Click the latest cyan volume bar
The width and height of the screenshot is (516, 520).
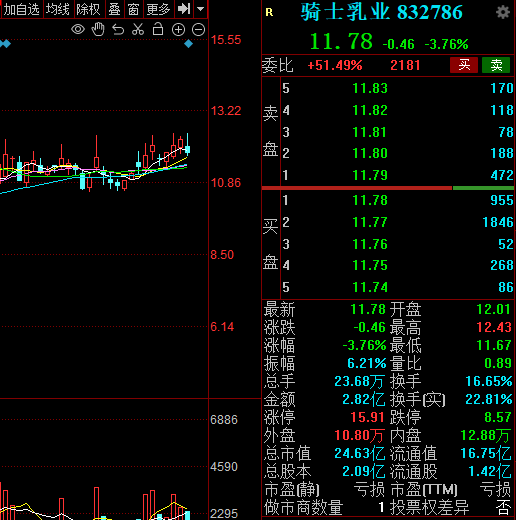click(188, 515)
